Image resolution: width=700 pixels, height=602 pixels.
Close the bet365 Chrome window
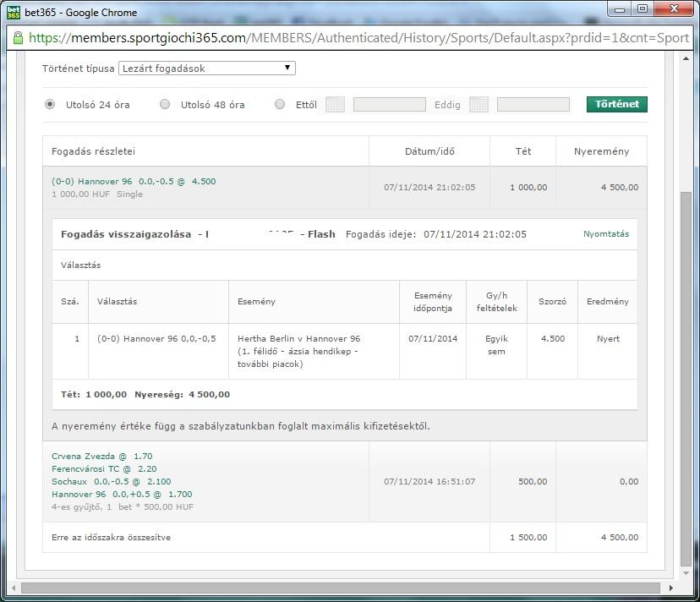coord(674,9)
